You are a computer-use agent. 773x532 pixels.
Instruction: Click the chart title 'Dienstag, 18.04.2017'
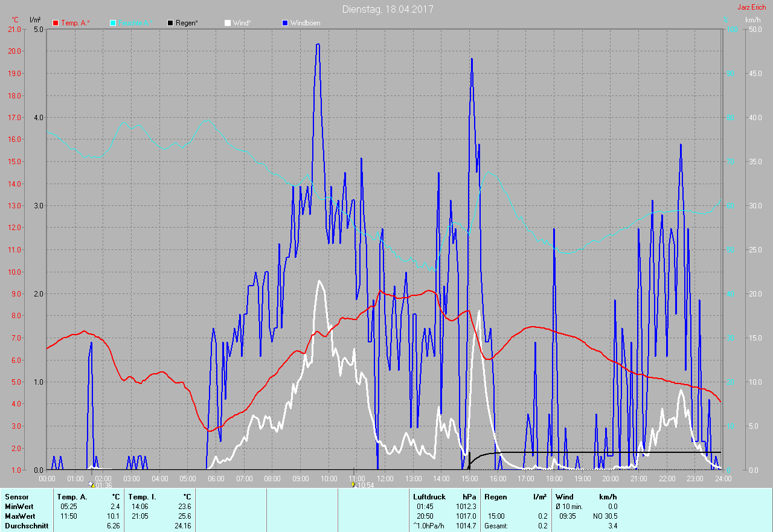point(388,9)
